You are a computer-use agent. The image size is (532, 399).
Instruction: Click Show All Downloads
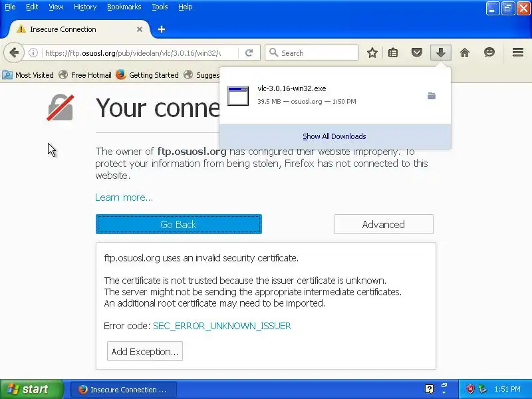334,136
